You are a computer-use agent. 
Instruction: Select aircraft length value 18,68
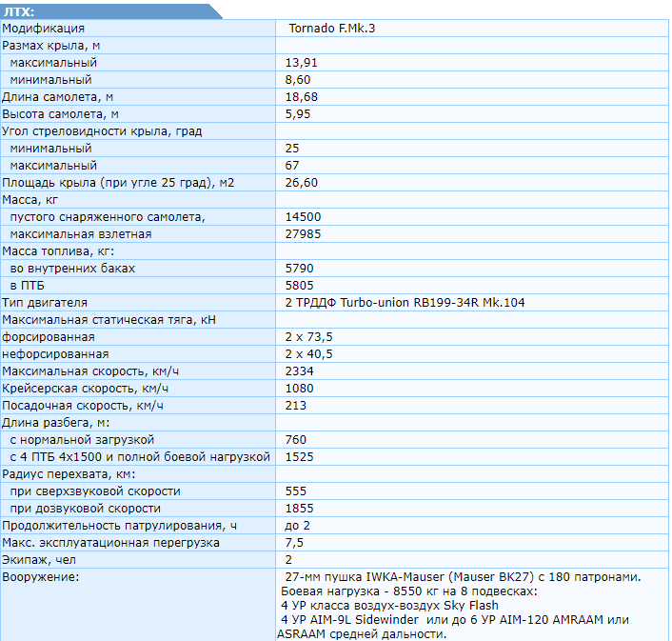tap(302, 97)
